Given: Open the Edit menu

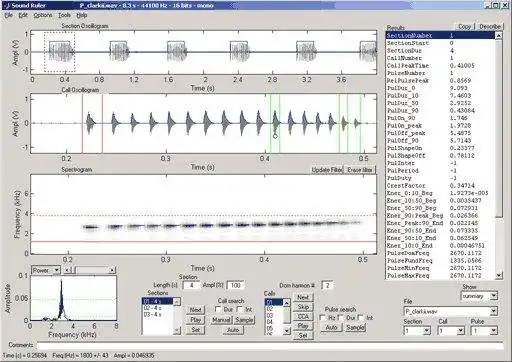Looking at the screenshot, I should coord(23,15).
